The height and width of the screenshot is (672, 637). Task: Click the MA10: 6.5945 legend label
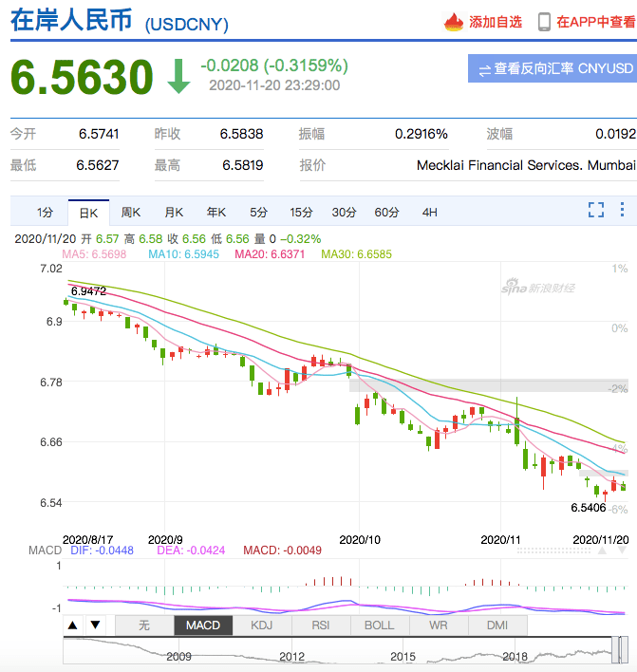(x=183, y=254)
